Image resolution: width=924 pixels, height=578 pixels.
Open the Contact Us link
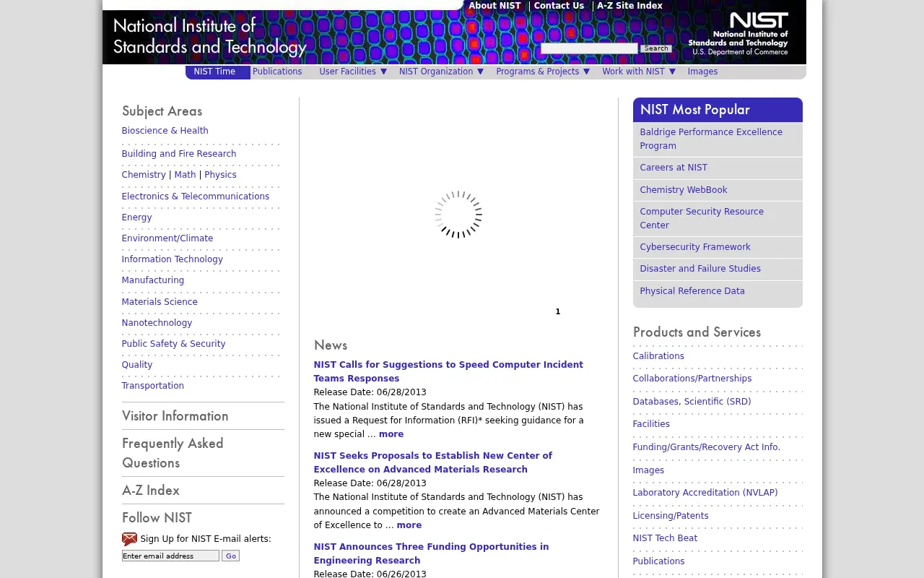(559, 6)
